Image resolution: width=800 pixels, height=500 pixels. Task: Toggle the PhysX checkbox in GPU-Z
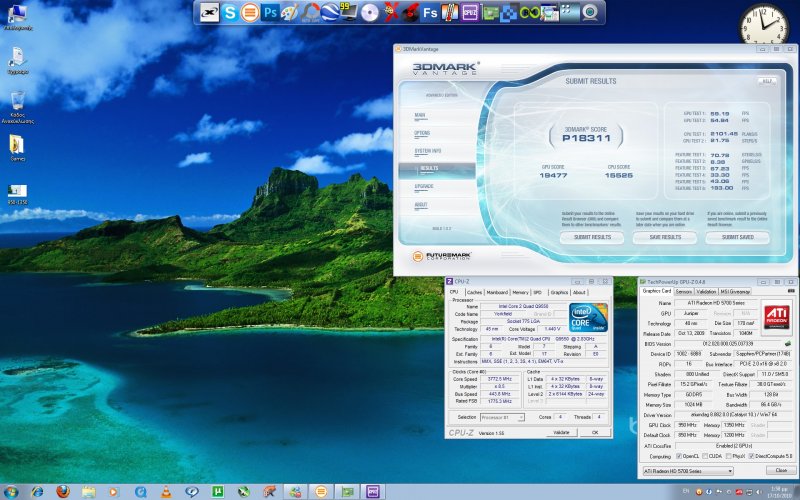729,456
